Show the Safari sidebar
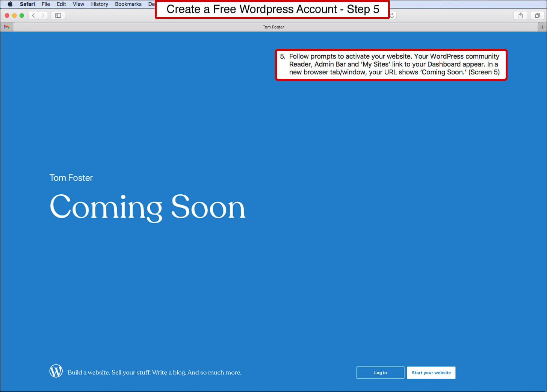The height and width of the screenshot is (392, 547). tap(58, 15)
